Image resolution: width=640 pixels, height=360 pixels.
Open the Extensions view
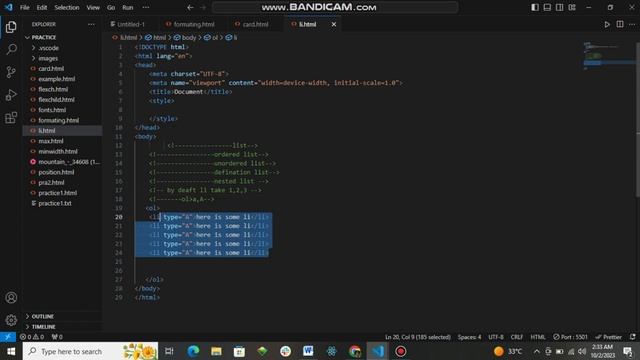[x=11, y=118]
